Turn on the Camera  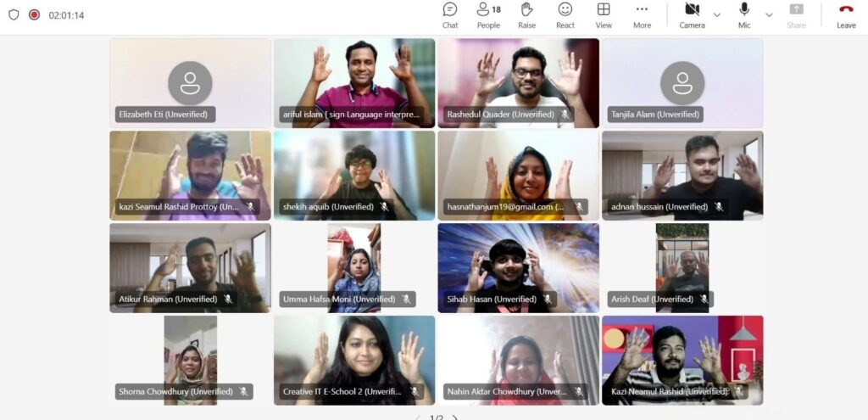pyautogui.click(x=692, y=14)
